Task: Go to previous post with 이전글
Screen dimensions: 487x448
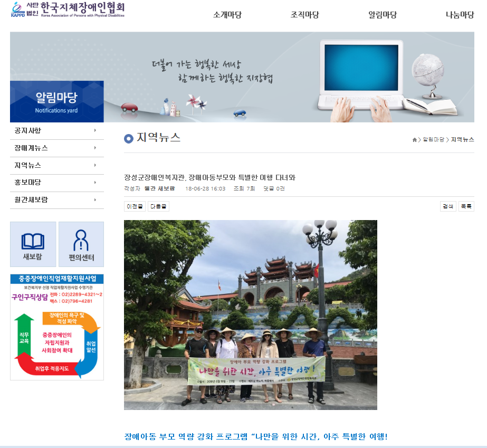Action: 135,206
